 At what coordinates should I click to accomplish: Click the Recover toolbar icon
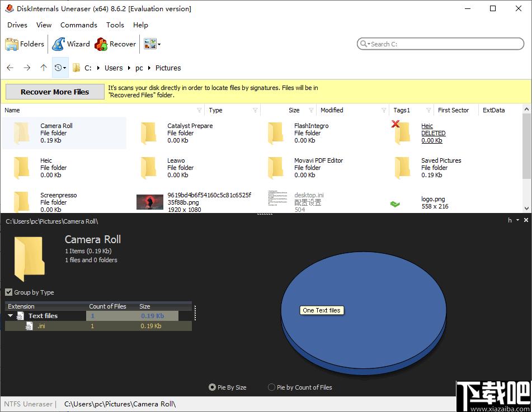tap(101, 44)
